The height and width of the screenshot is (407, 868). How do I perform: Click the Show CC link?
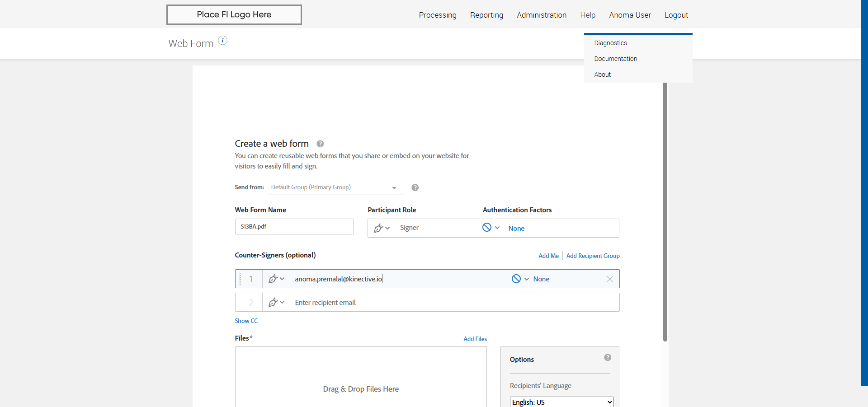click(x=246, y=321)
